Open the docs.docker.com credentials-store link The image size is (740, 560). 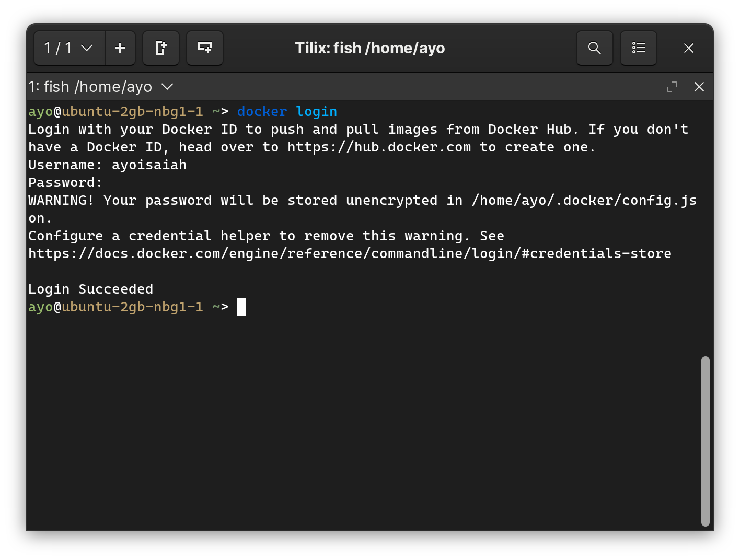tap(350, 253)
